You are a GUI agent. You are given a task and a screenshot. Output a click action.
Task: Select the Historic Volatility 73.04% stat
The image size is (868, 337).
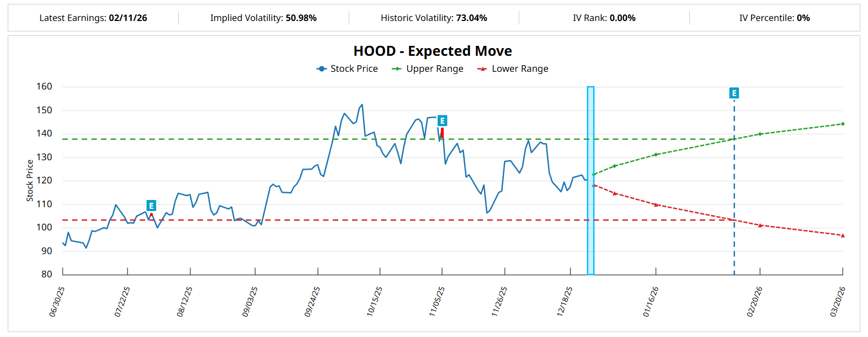[x=471, y=18]
